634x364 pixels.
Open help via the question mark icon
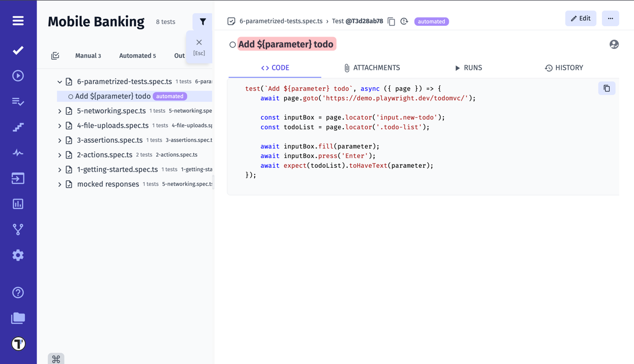pos(18,293)
